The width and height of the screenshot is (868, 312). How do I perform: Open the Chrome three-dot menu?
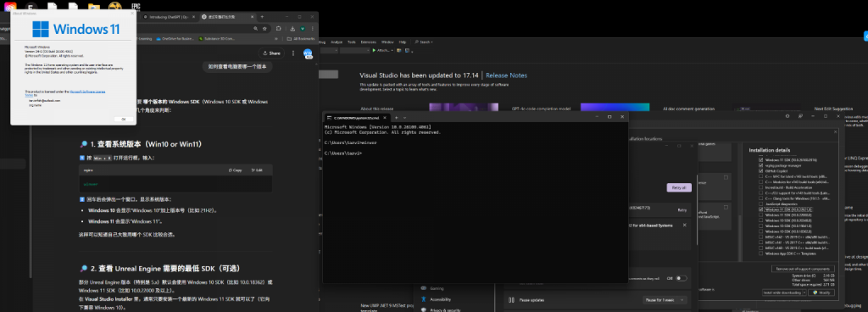[313, 28]
